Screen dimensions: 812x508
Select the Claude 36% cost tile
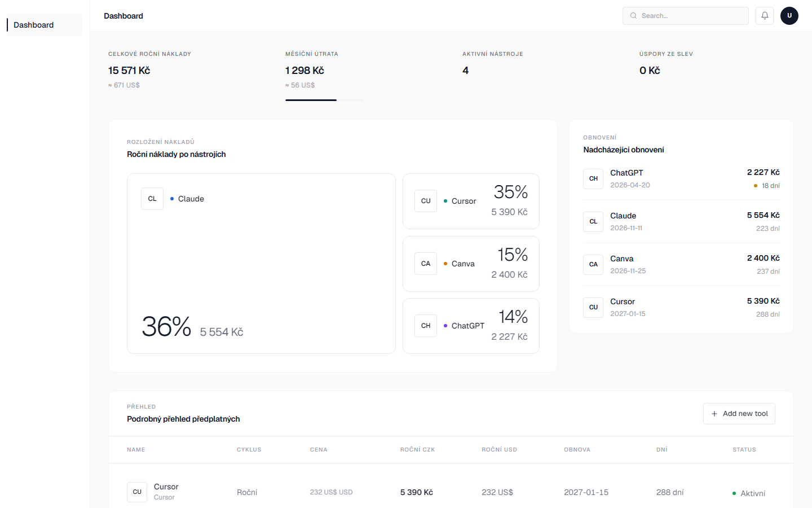pos(261,264)
